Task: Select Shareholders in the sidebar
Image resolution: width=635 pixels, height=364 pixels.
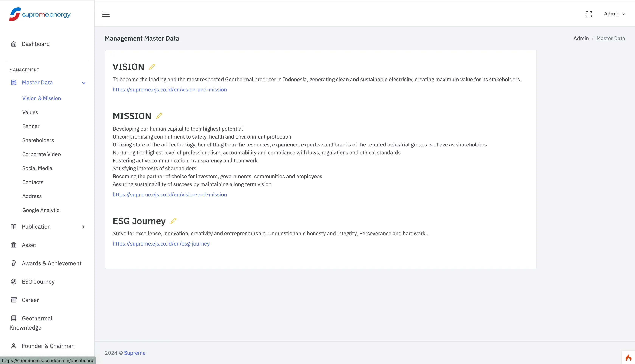Action: coord(38,140)
